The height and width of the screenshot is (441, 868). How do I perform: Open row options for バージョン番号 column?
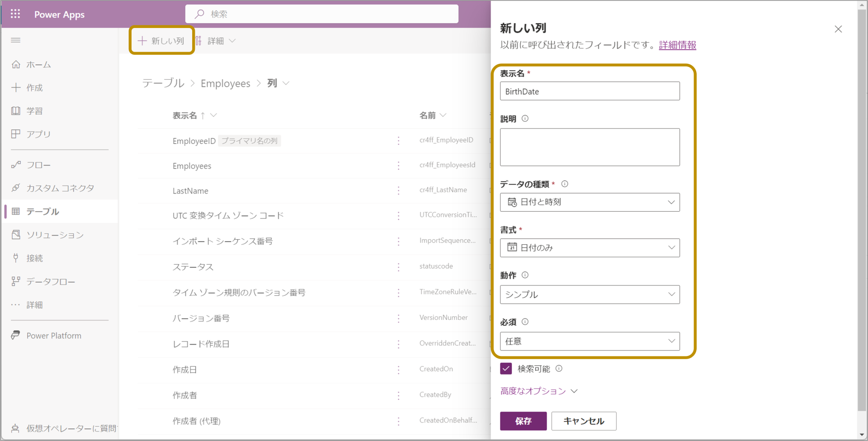(x=398, y=318)
